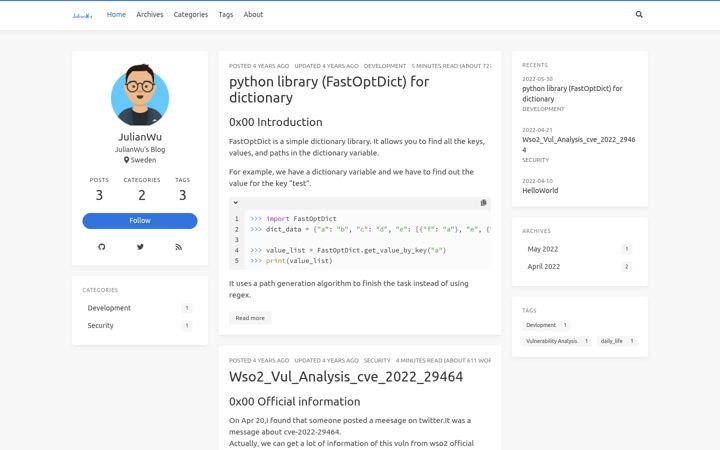Open the recent post python library (FastOptDict)

tap(572, 94)
